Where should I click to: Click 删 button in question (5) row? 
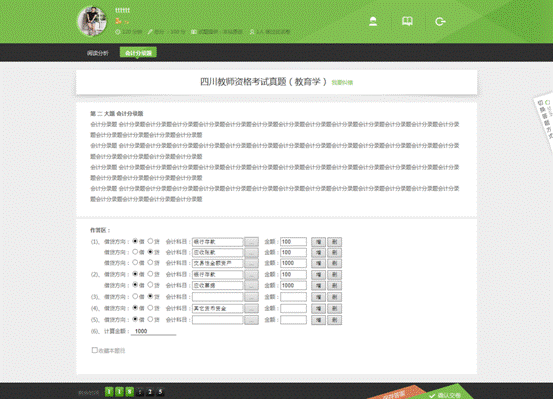334,320
